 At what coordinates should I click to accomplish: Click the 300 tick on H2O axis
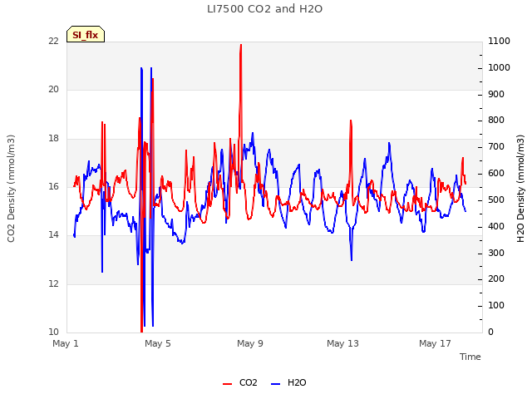coord(496,253)
